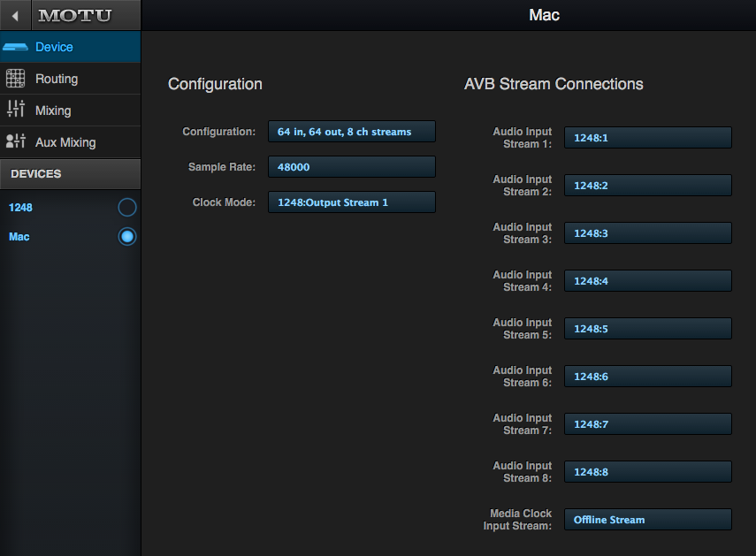The height and width of the screenshot is (556, 756).
Task: Click the Mac device name in the list
Action: [x=19, y=237]
